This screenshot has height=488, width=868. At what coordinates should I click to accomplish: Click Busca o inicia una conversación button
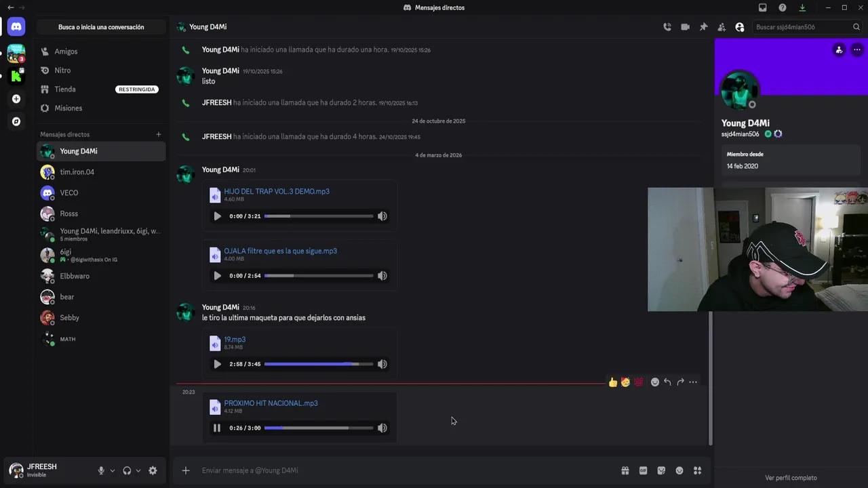coord(101,27)
